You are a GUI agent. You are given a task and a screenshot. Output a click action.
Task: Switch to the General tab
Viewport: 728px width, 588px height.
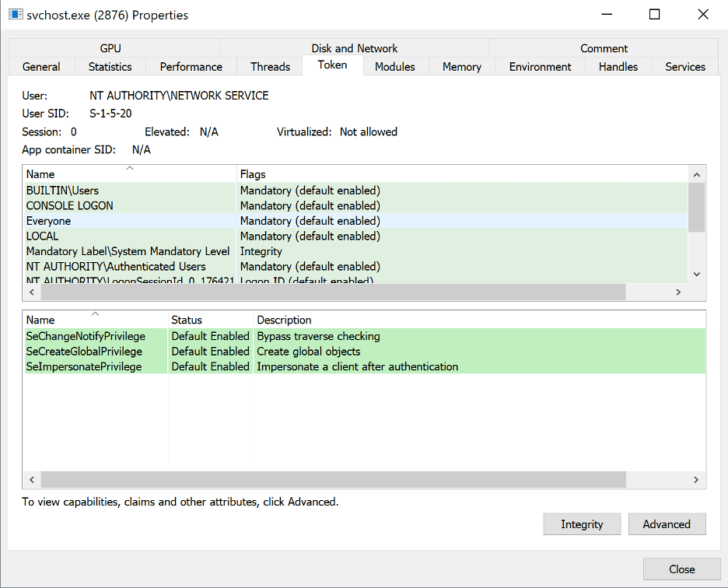click(x=41, y=67)
